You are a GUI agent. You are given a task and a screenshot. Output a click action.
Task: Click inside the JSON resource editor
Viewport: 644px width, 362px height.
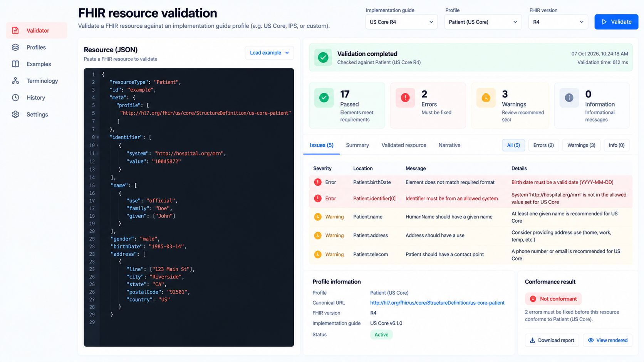tap(189, 207)
